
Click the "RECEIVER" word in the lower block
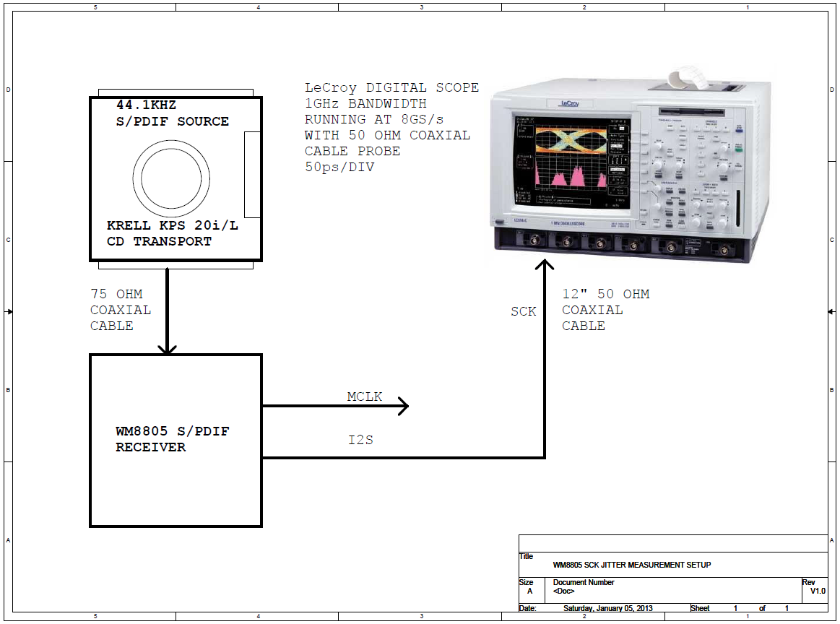click(150, 447)
